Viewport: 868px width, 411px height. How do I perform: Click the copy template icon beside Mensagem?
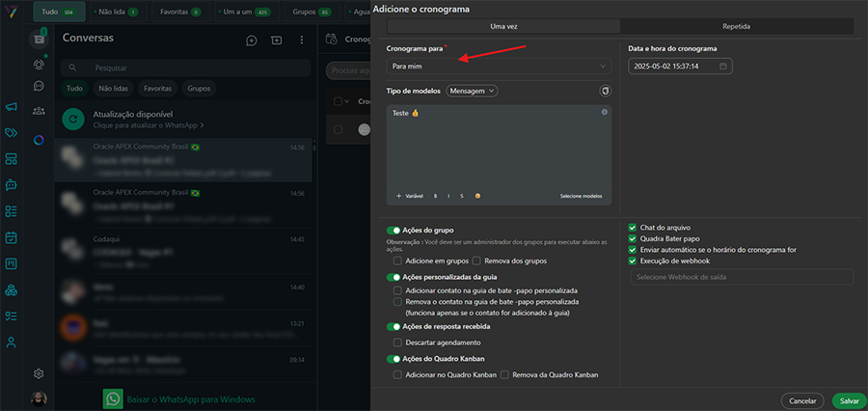605,91
